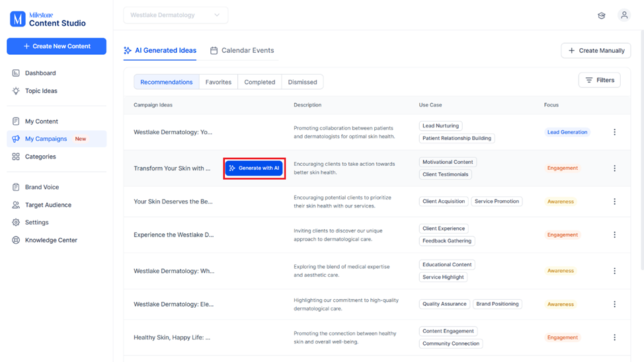Select the Favorites sub-tab
This screenshot has width=644, height=362.
click(218, 82)
